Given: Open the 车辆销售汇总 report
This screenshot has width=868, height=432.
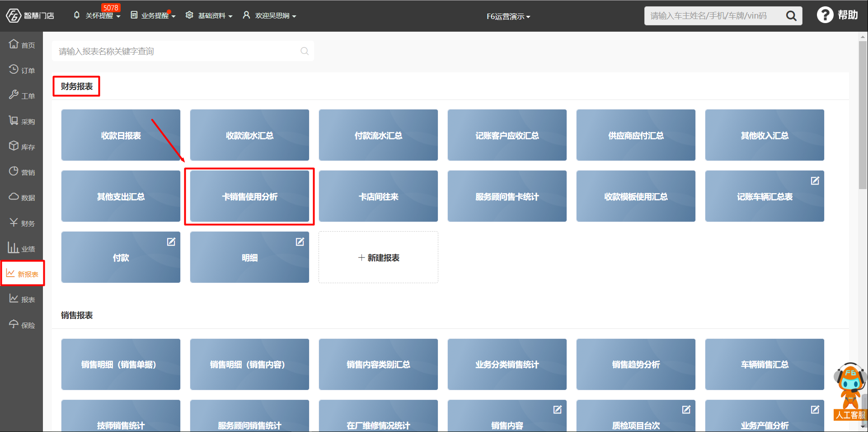Looking at the screenshot, I should [x=765, y=364].
